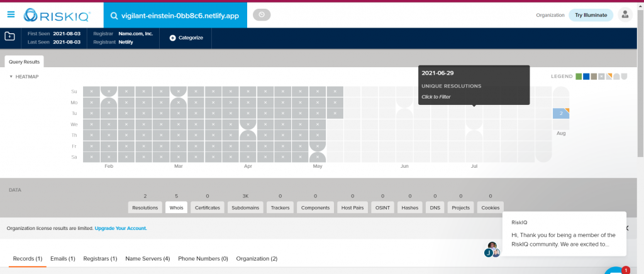Open the Trackers data tab
Image resolution: width=644 pixels, height=274 pixels.
(280, 207)
